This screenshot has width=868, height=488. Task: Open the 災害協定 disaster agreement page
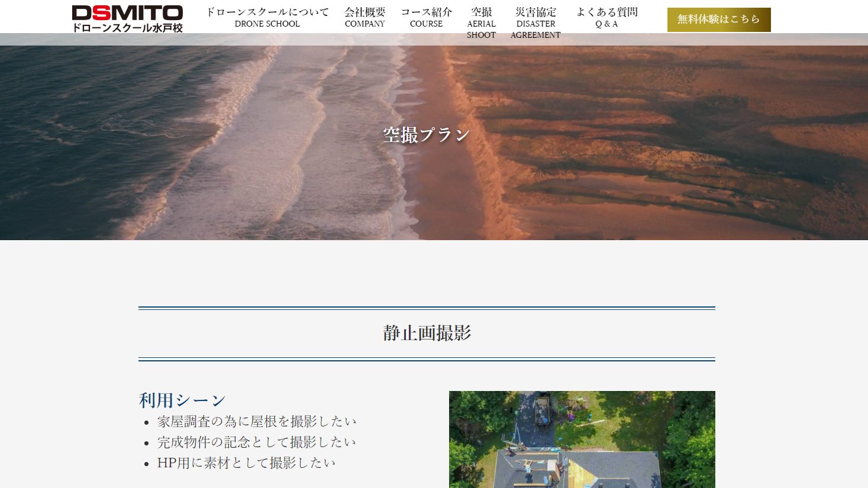coord(535,22)
